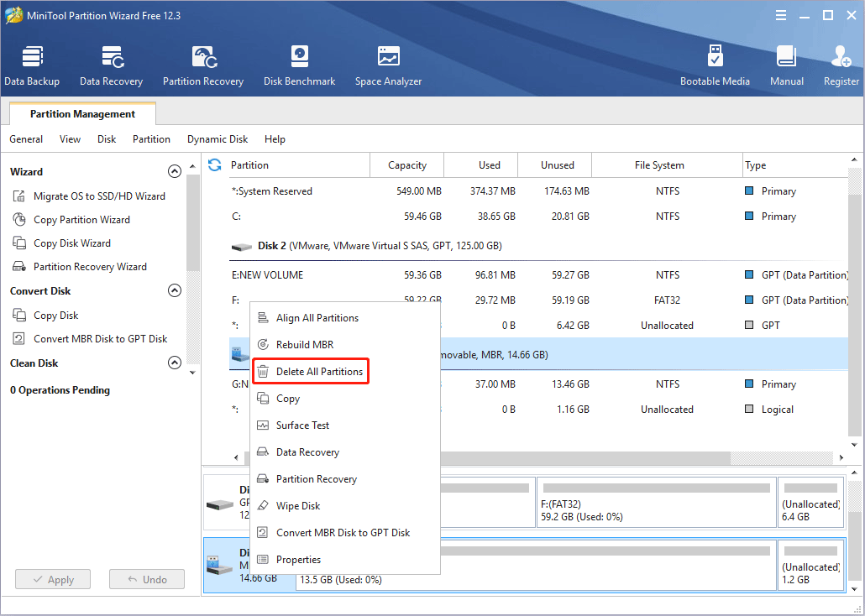
Task: Select Wipe Disk
Action: (x=345, y=506)
